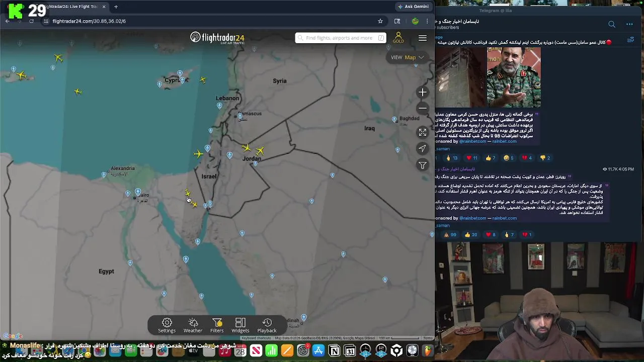The image size is (644, 362).
Task: Select the aircraft just east of Cyprus
Action: [203, 79]
